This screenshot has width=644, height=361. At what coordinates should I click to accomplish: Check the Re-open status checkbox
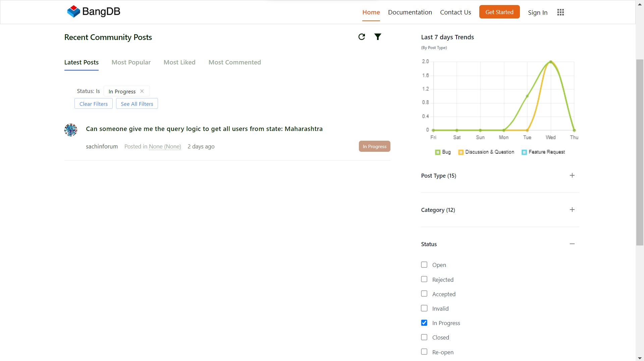click(x=424, y=352)
